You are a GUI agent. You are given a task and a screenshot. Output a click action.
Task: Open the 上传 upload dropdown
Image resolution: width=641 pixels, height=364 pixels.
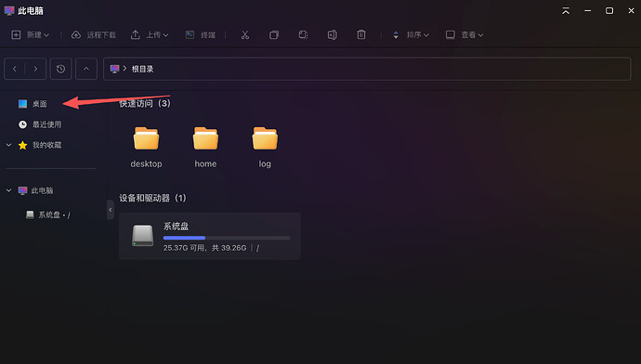click(150, 35)
